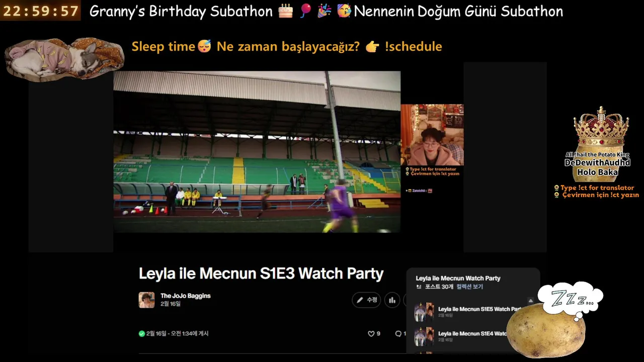Click the 컬렉션 보기 collection link
The image size is (644, 362).
tap(470, 287)
